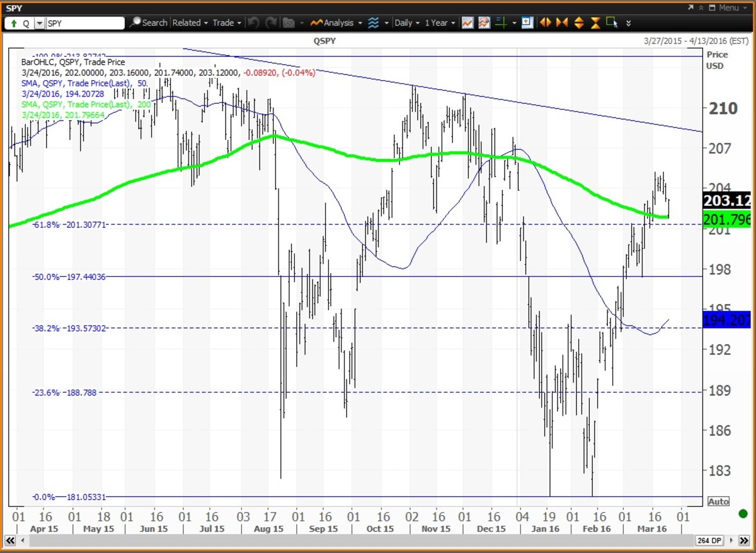Click the window square icon beside Menu
The width and height of the screenshot is (756, 553).
[x=712, y=8]
